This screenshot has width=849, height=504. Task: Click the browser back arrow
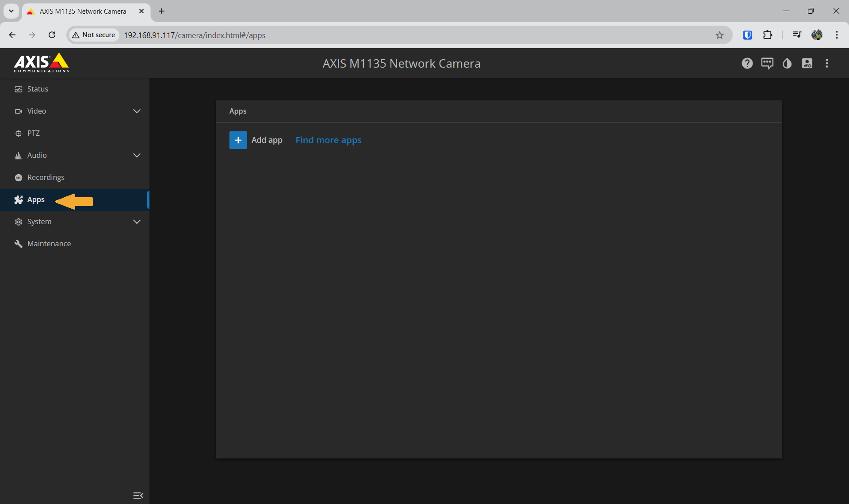12,35
